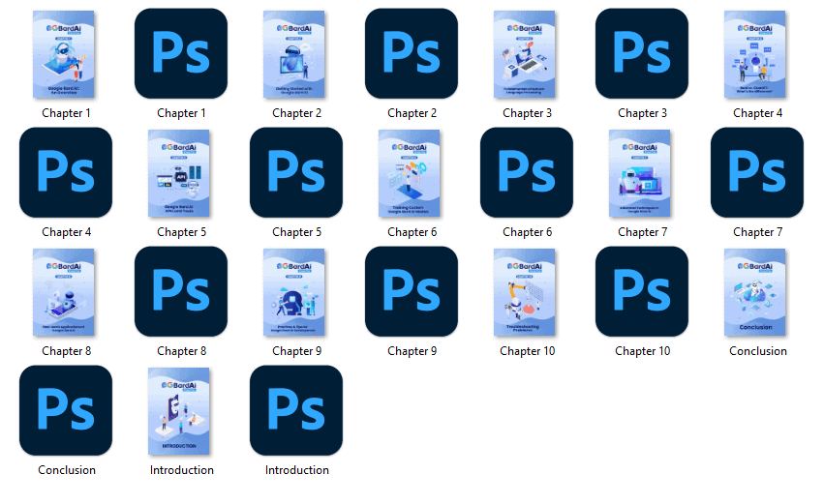
Task: Pick the Chapter 7 book cover image thumbnail
Action: tap(640, 173)
